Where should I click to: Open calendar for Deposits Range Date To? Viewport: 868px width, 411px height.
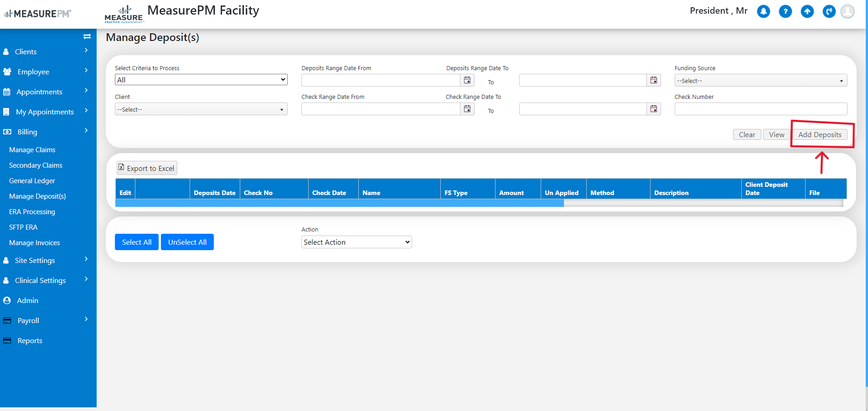point(654,80)
